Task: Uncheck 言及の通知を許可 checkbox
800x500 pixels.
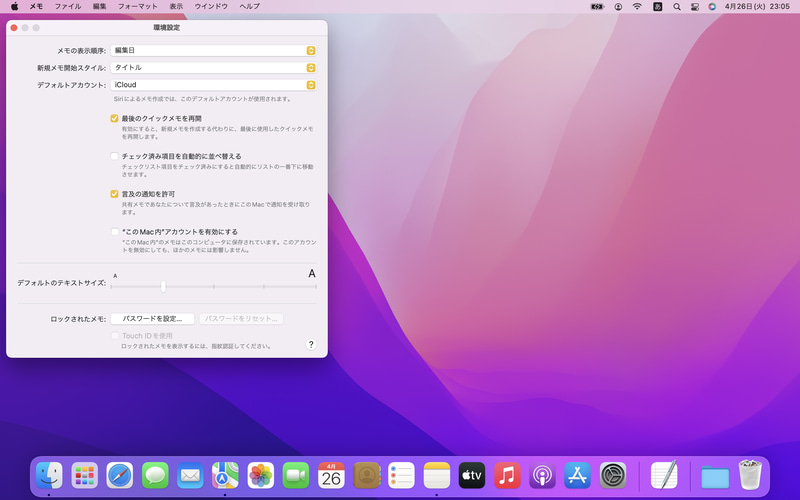Action: [x=114, y=194]
